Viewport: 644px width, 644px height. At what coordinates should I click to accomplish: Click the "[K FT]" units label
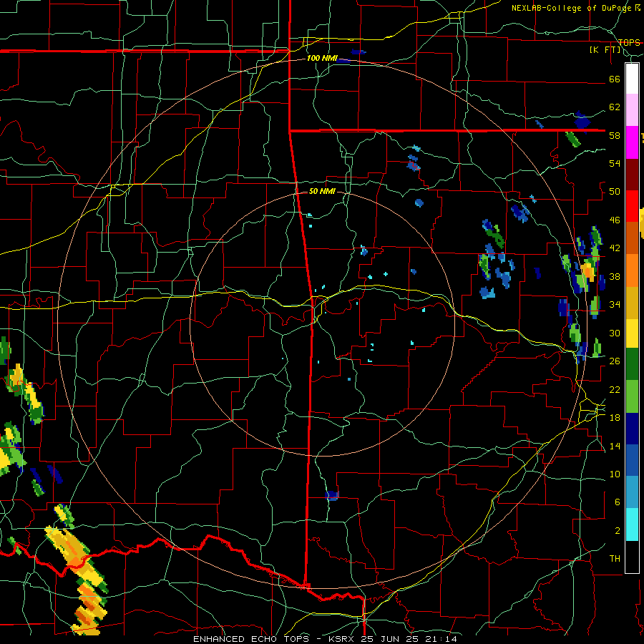click(x=605, y=50)
